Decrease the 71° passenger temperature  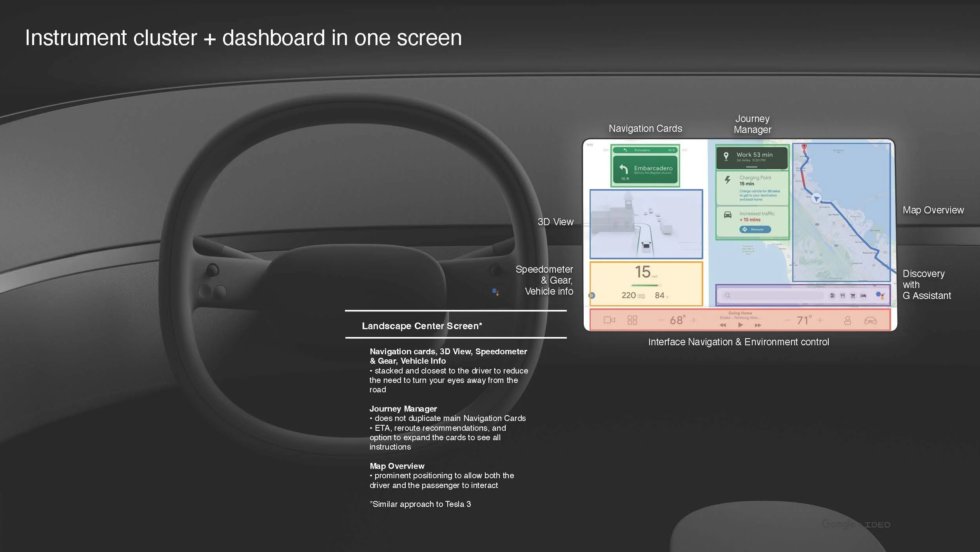point(787,321)
